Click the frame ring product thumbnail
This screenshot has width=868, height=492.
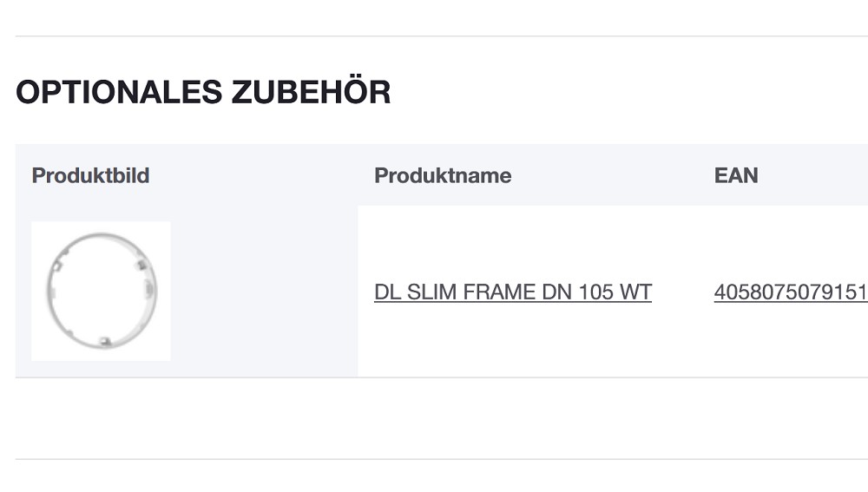coord(101,291)
